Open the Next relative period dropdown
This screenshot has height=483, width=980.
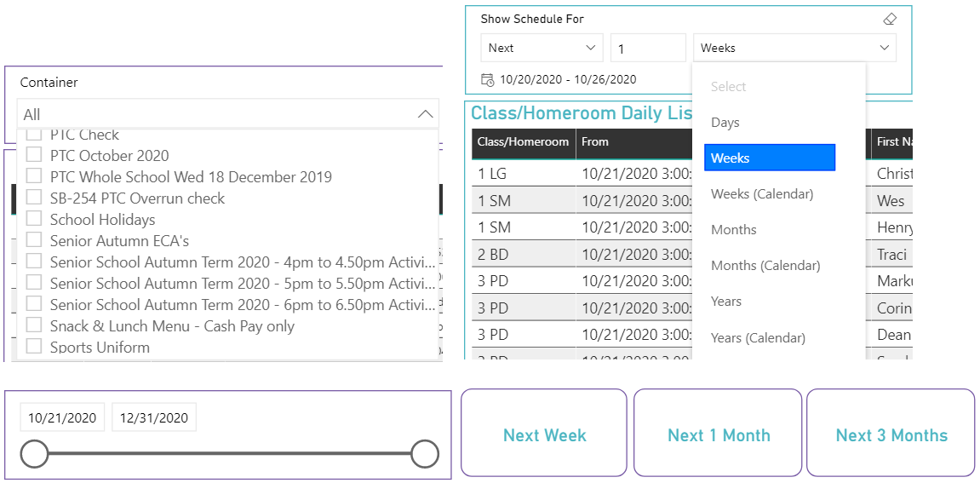(542, 48)
